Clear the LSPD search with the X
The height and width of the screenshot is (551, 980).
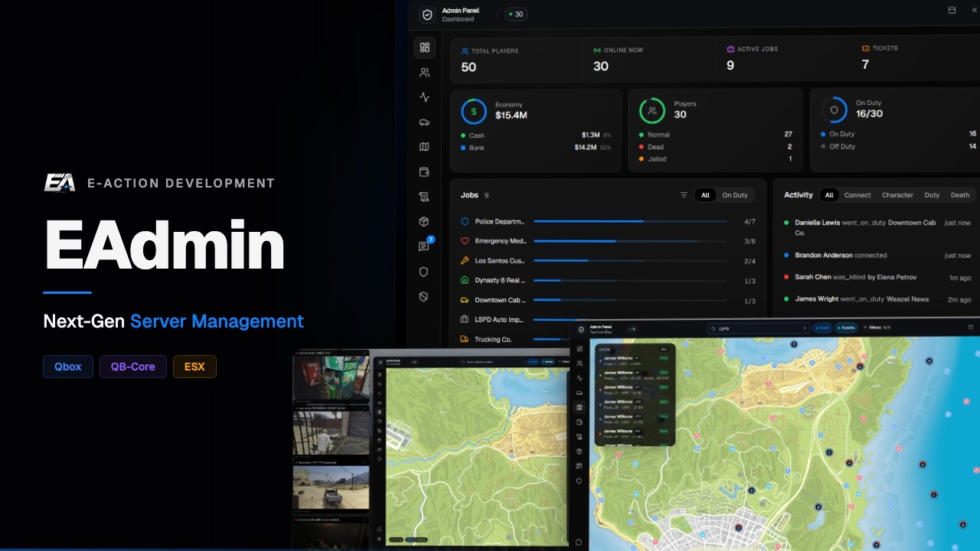[805, 328]
